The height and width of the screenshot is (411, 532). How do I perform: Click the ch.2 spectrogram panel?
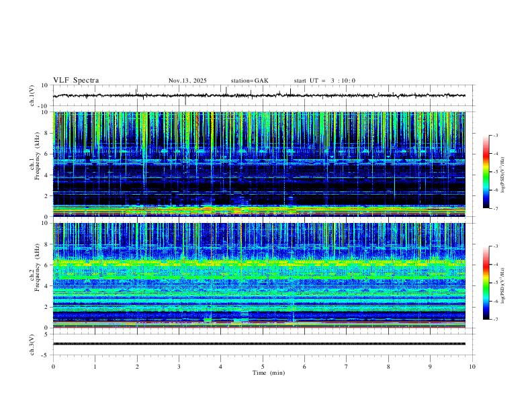259,275
